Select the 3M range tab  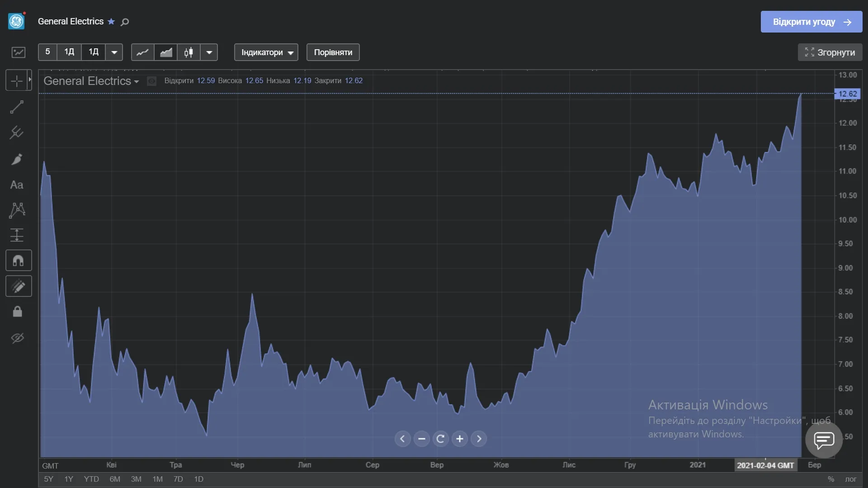click(x=136, y=479)
